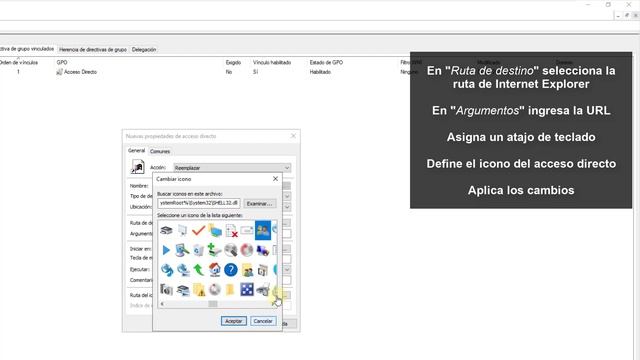This screenshot has width=640, height=360.
Task: Select the red checkmark icon
Action: (198, 231)
